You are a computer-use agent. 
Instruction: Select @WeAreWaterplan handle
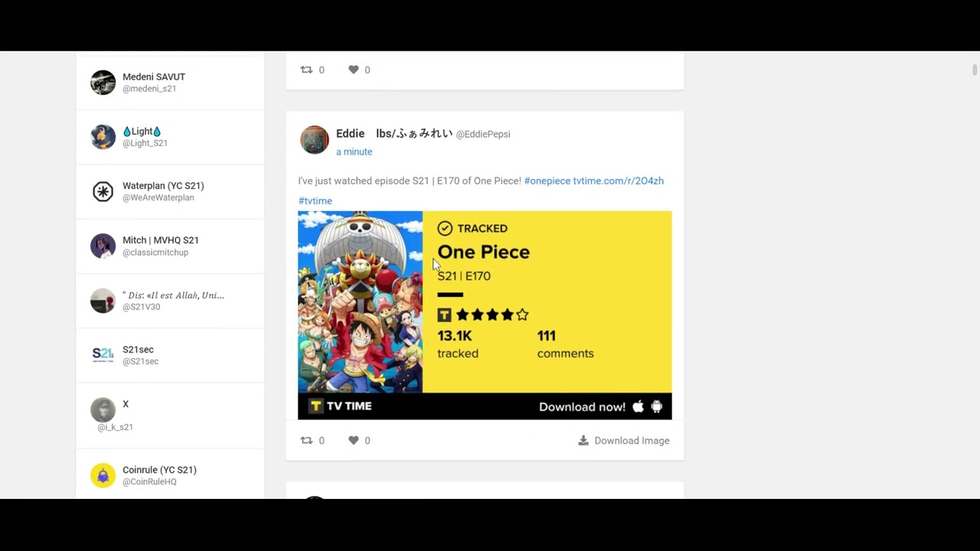pos(158,197)
